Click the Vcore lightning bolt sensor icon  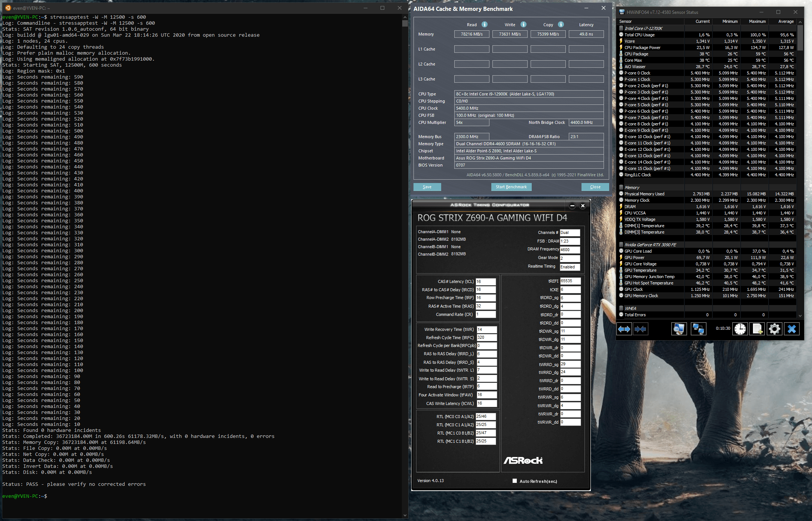[621, 41]
